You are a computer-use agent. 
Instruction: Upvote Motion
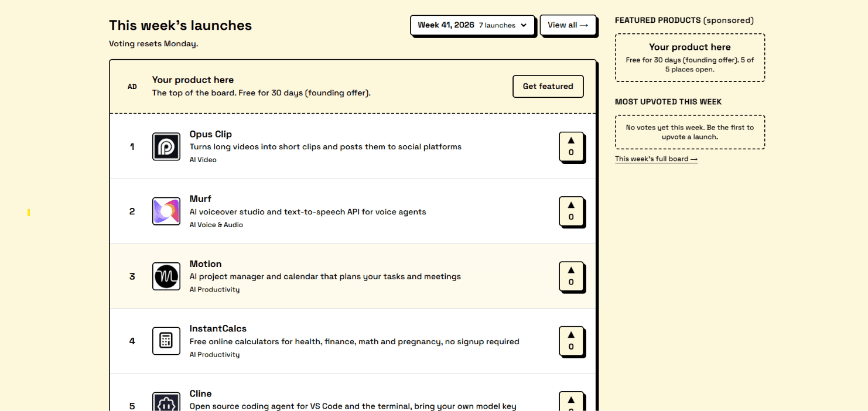pyautogui.click(x=571, y=276)
